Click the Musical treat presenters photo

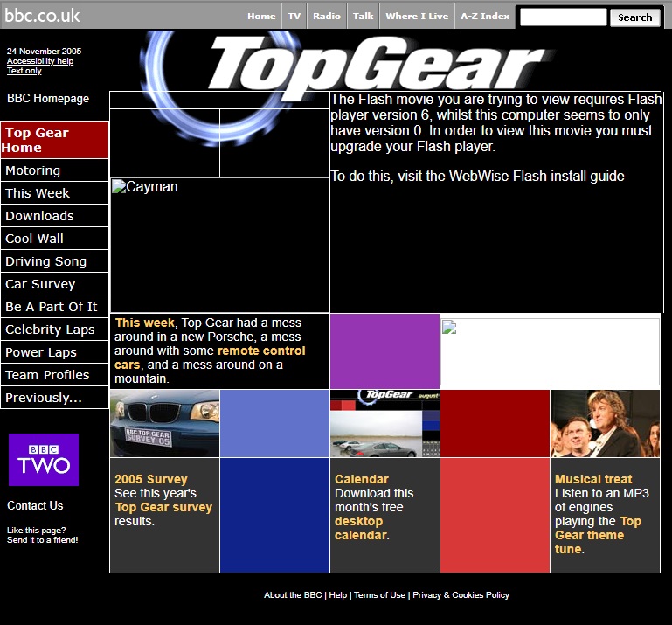605,423
